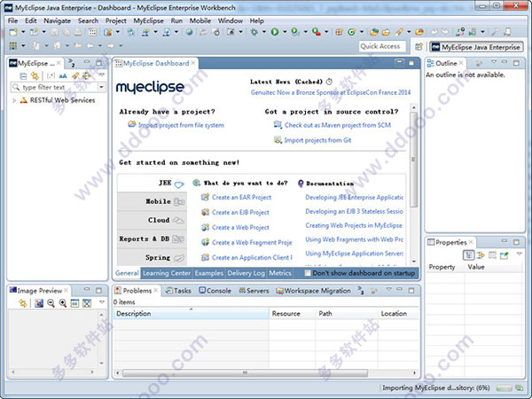Select the MyEclipse Java Enterprise perspective button

tap(477, 47)
